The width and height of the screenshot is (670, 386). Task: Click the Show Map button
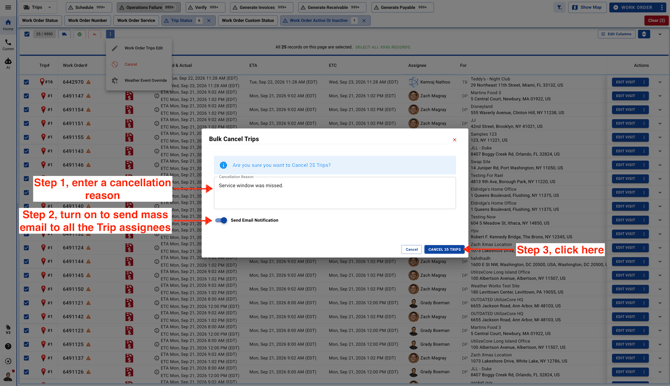[587, 7]
